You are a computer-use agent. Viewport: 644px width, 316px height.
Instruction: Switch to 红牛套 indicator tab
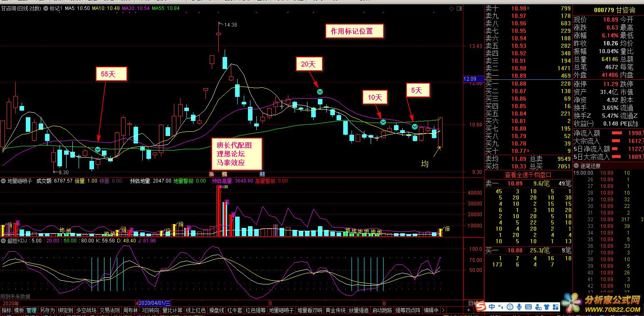tap(235, 310)
